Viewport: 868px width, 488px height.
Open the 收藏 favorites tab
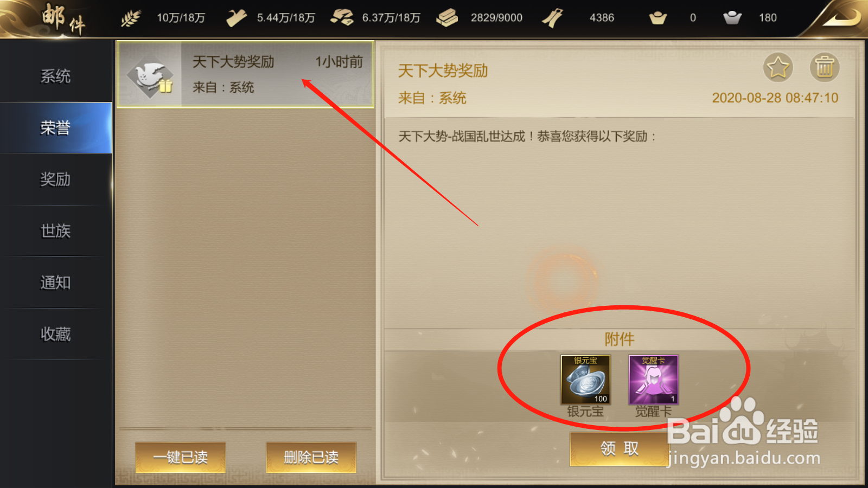[x=56, y=334]
